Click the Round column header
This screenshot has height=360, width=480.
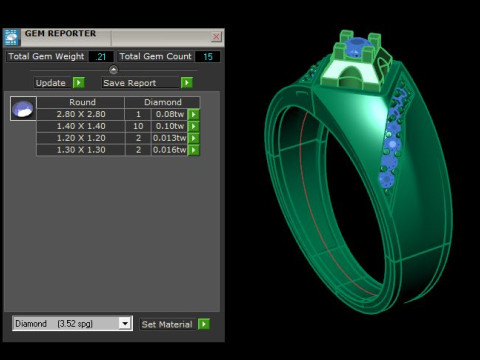81,102
